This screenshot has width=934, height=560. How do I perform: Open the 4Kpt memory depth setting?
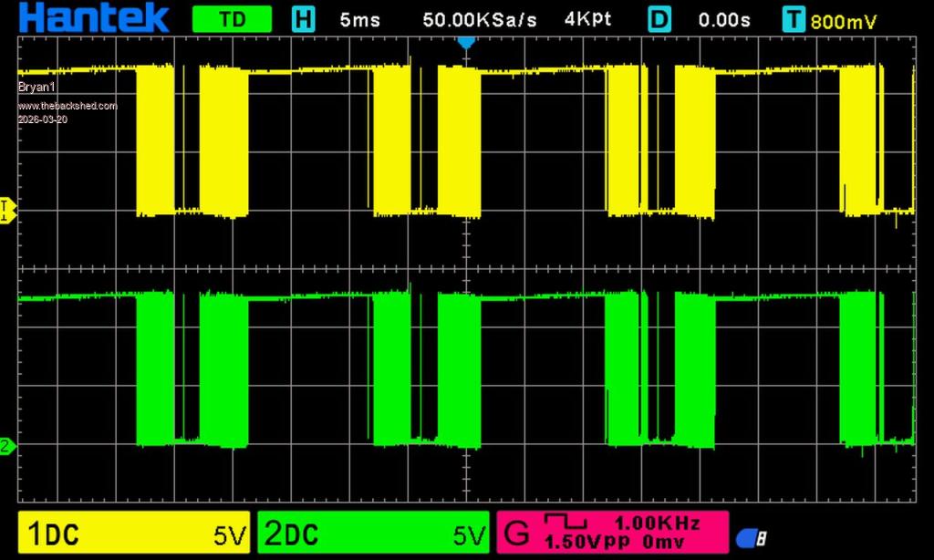(590, 19)
